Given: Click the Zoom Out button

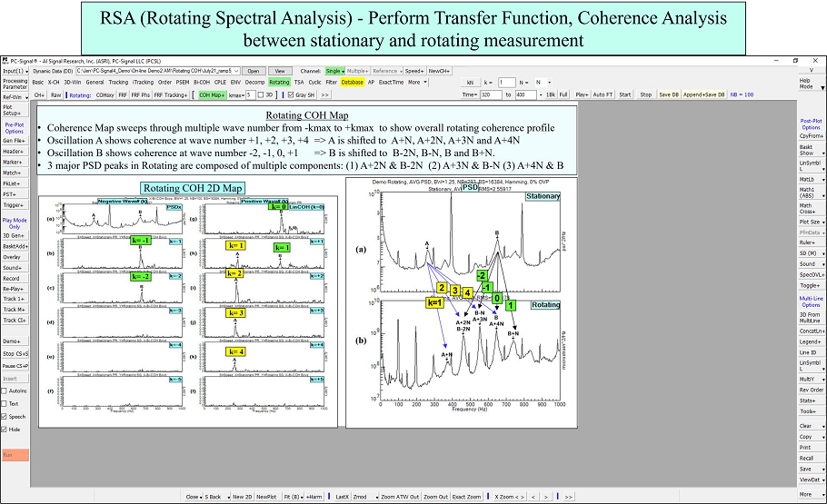Looking at the screenshot, I should [435, 497].
